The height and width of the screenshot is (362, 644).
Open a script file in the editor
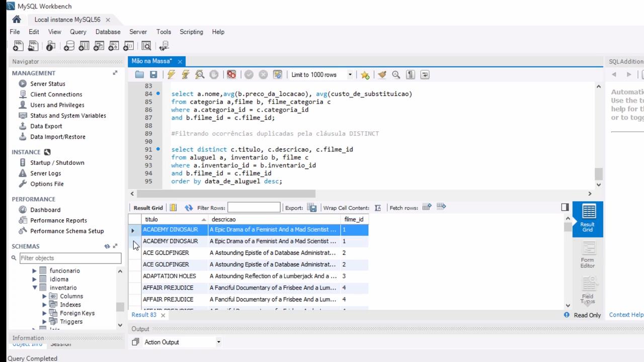pos(139,74)
